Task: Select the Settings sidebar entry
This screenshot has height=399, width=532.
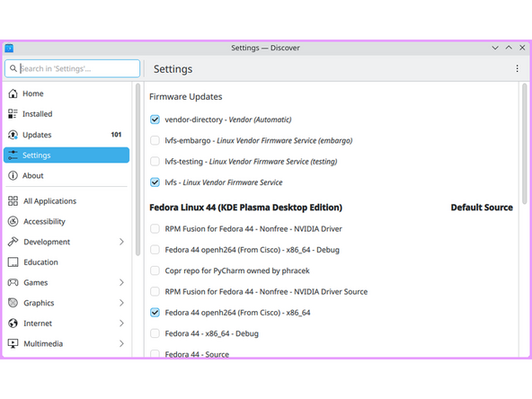Action: coord(66,155)
